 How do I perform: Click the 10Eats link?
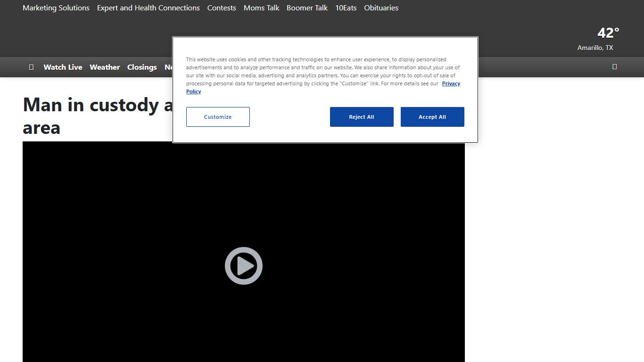346,8
